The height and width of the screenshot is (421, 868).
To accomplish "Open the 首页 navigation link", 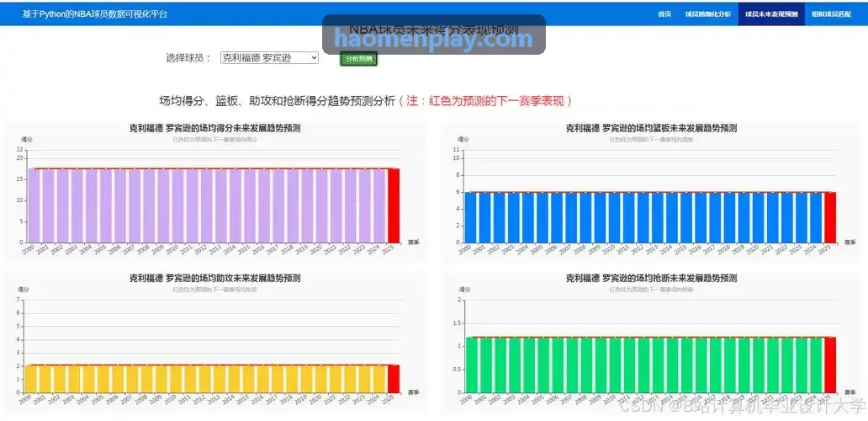I will [x=664, y=13].
